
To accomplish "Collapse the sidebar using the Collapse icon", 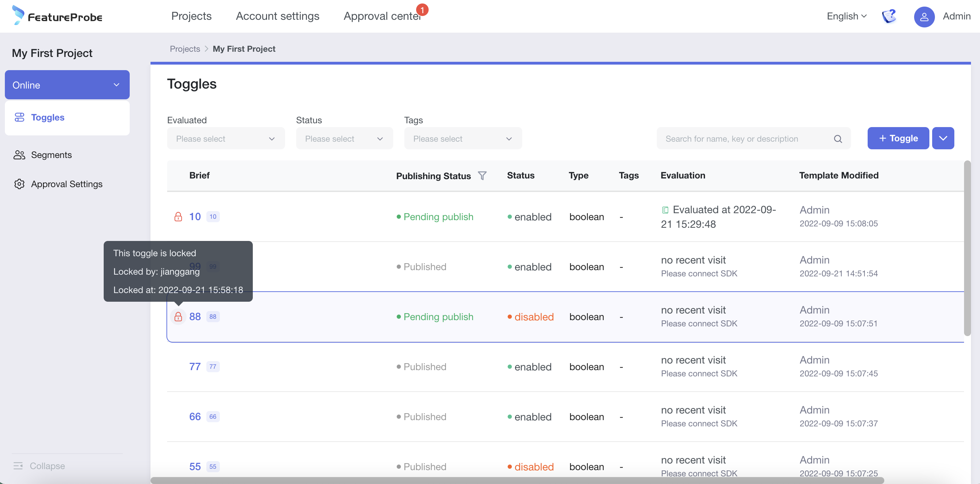I will coord(18,465).
